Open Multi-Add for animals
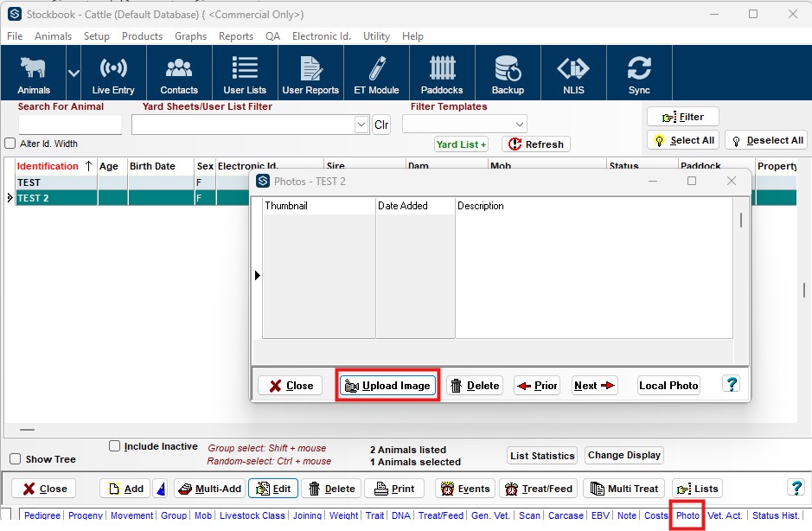 point(210,489)
